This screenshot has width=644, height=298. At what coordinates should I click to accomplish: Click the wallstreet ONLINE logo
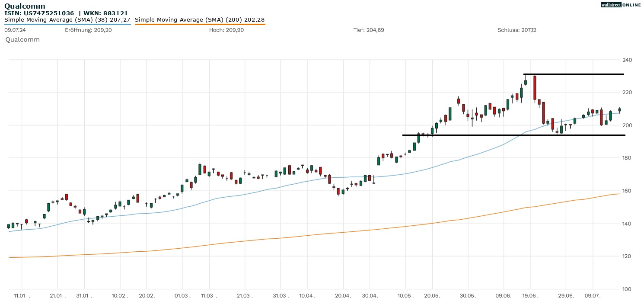point(621,5)
